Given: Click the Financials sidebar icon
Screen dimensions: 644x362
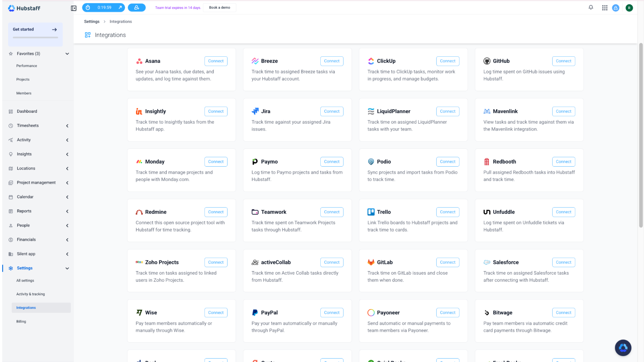Looking at the screenshot, I should (11, 240).
